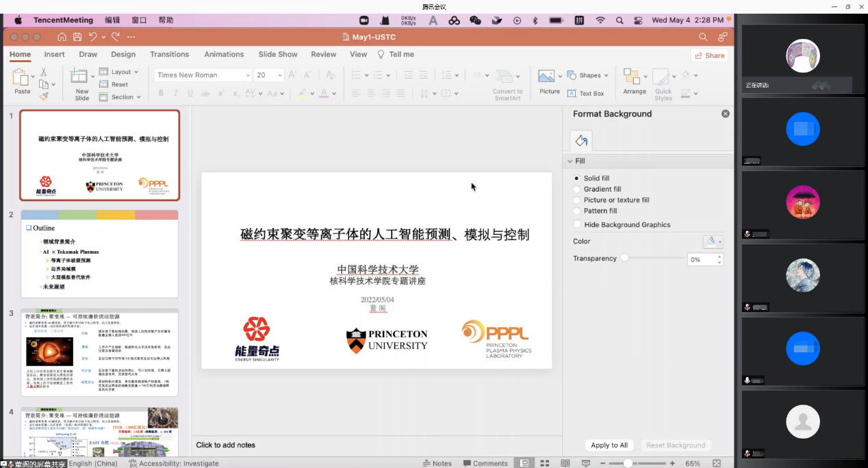Collapse the Fill section
Screen dimensions: 868x468
click(570, 161)
